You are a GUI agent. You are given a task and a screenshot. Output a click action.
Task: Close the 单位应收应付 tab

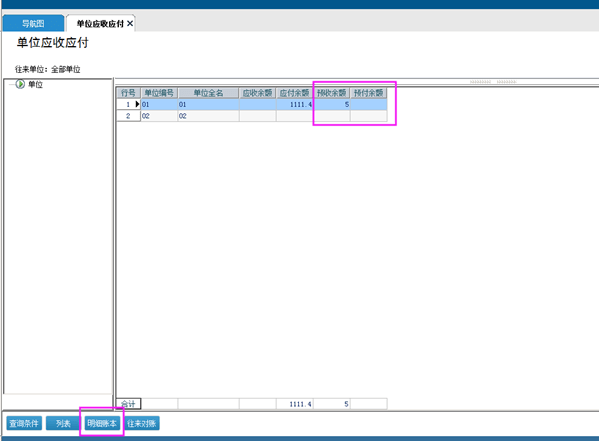(130, 24)
